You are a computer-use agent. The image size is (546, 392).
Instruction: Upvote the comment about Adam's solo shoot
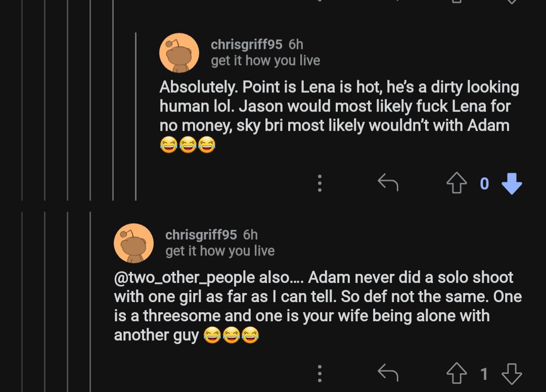[x=457, y=374]
